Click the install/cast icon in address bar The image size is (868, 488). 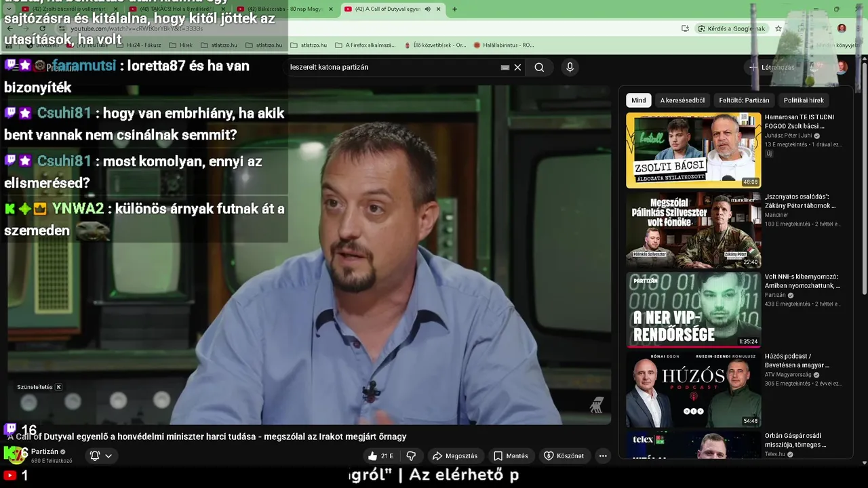point(685,28)
